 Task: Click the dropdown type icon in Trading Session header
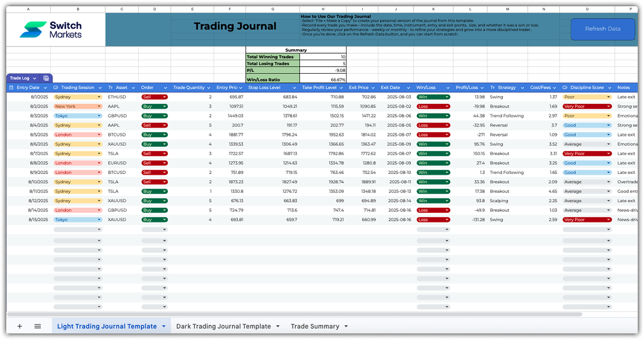tap(56, 88)
